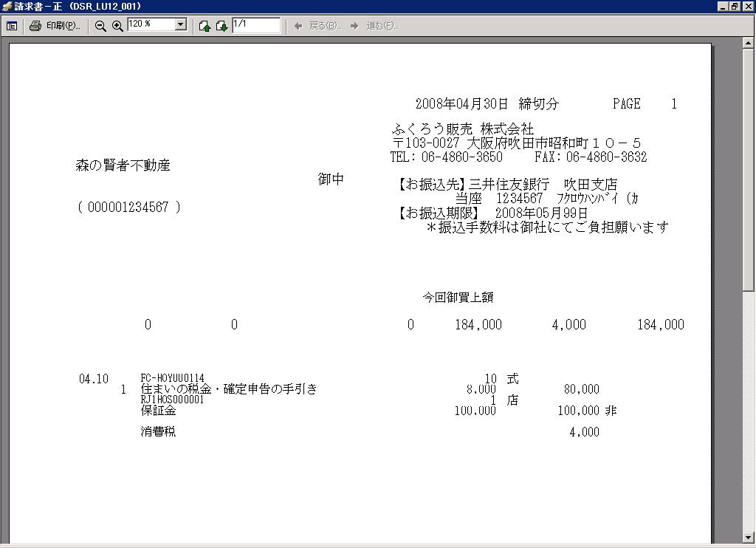Click the address 大阪府吹田市昭和町
This screenshot has width=756, height=548.
pyautogui.click(x=528, y=143)
